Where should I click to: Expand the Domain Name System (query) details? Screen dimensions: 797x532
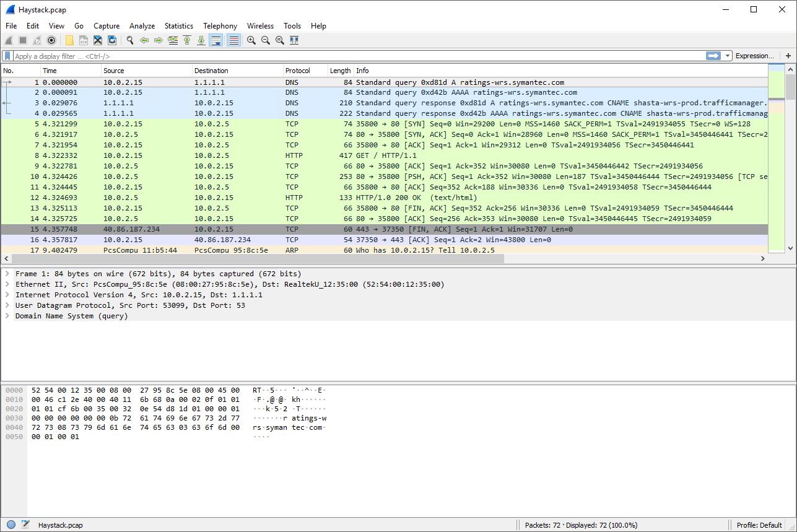[7, 316]
